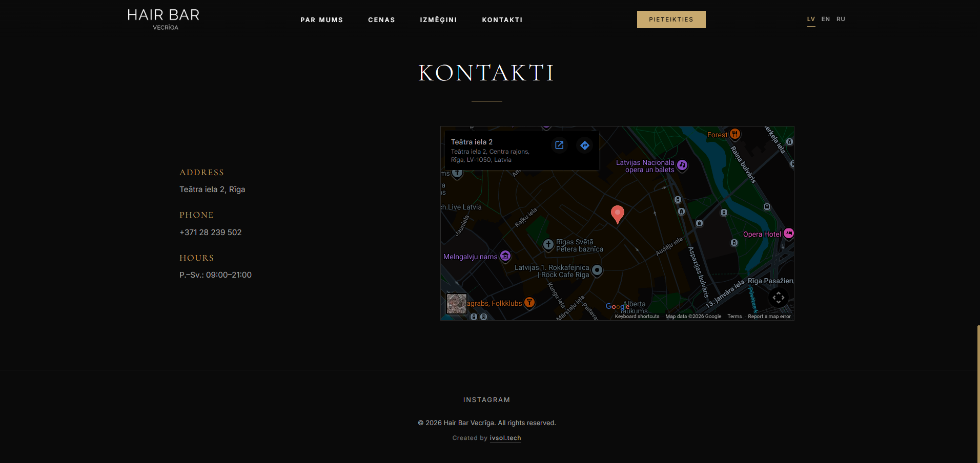The height and width of the screenshot is (463, 980).
Task: Click the Google logo on map
Action: [618, 306]
